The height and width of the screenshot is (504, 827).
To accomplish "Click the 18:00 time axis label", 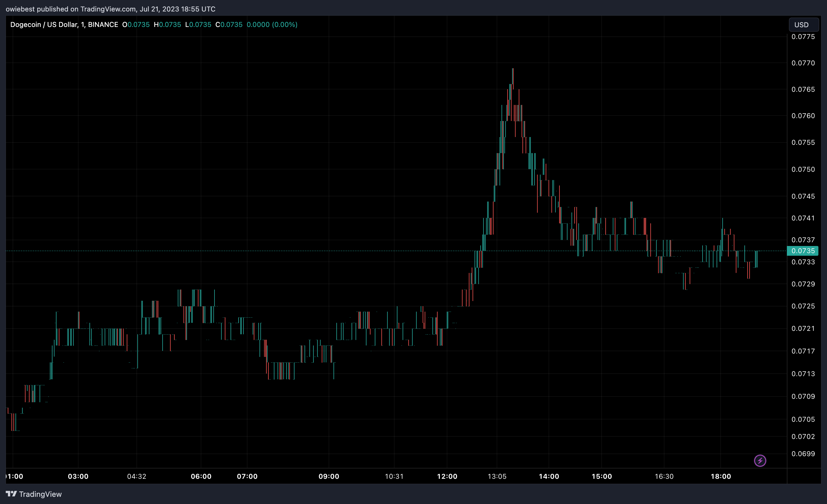I will coord(721,476).
